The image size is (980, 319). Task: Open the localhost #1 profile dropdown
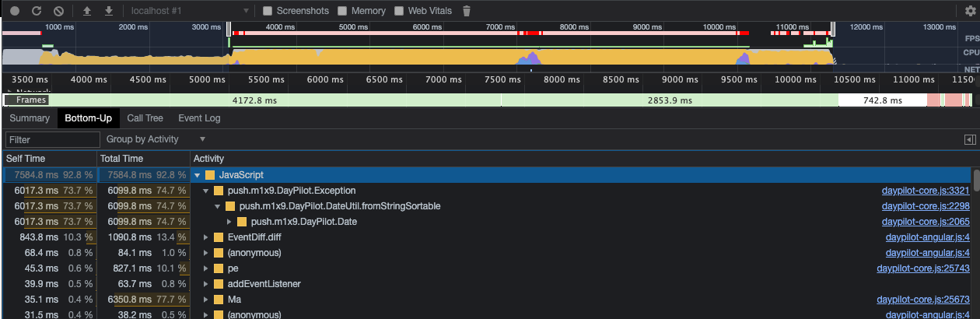[x=191, y=11]
